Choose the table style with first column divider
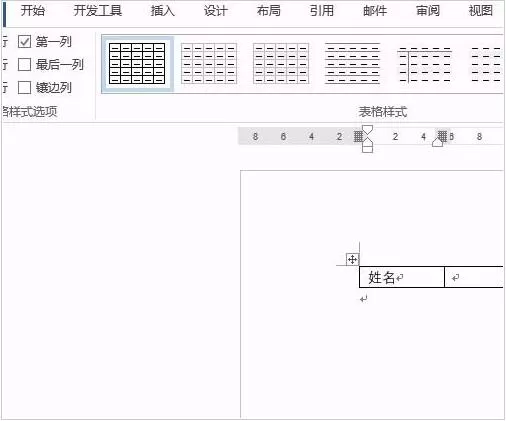The image size is (506, 421). click(424, 65)
